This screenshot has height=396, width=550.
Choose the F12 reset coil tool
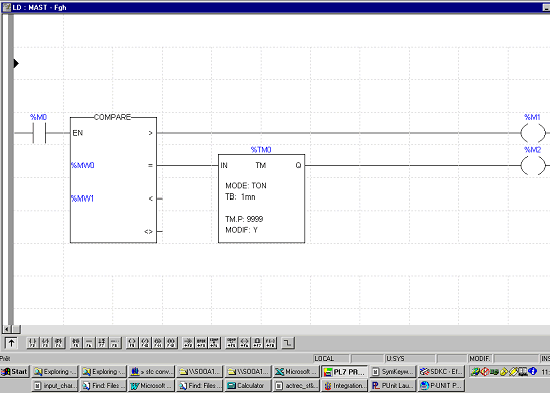pyautogui.click(x=171, y=343)
